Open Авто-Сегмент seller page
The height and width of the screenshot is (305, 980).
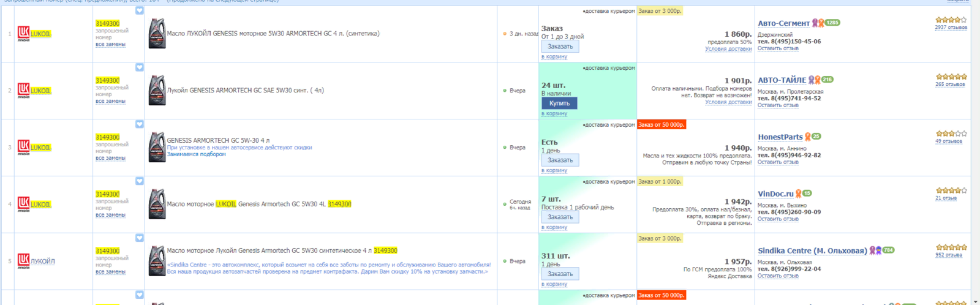click(783, 23)
